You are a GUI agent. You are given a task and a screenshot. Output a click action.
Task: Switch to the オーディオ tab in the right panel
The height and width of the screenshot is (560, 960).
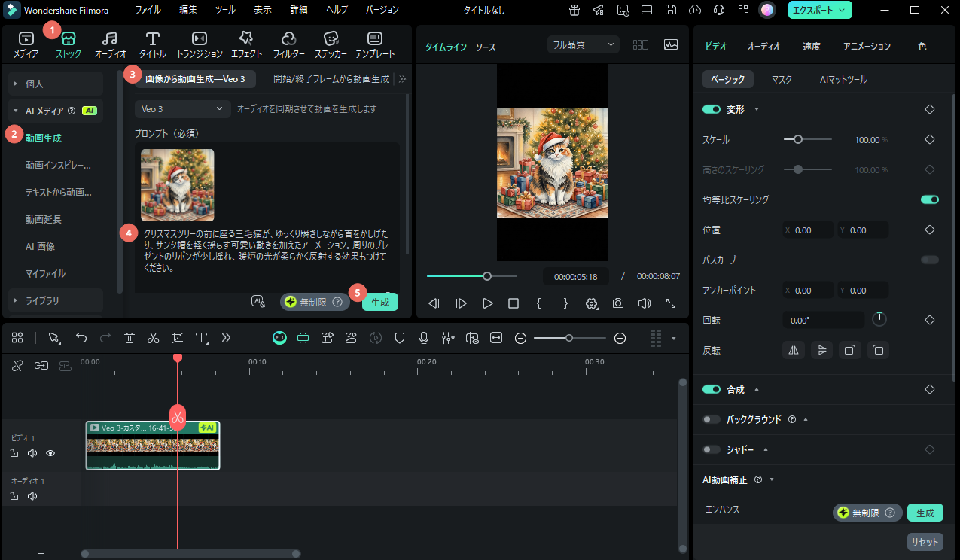click(x=763, y=46)
